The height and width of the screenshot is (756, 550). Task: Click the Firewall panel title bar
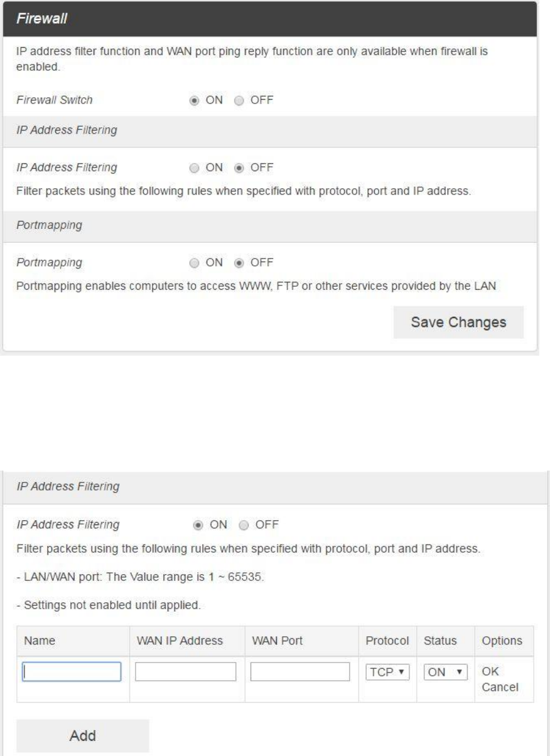[270, 19]
